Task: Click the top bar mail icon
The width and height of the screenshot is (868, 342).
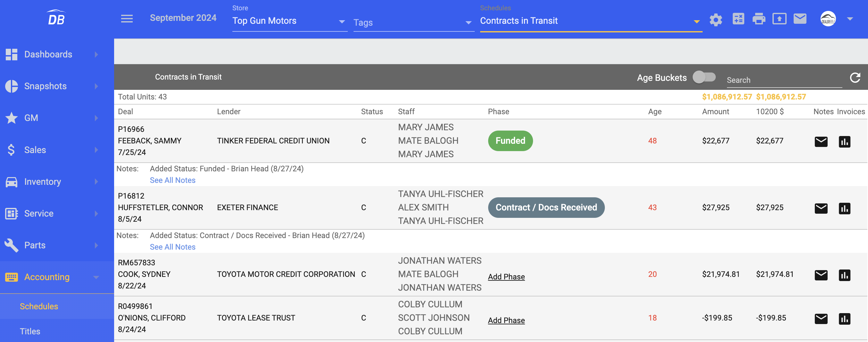Action: [800, 19]
